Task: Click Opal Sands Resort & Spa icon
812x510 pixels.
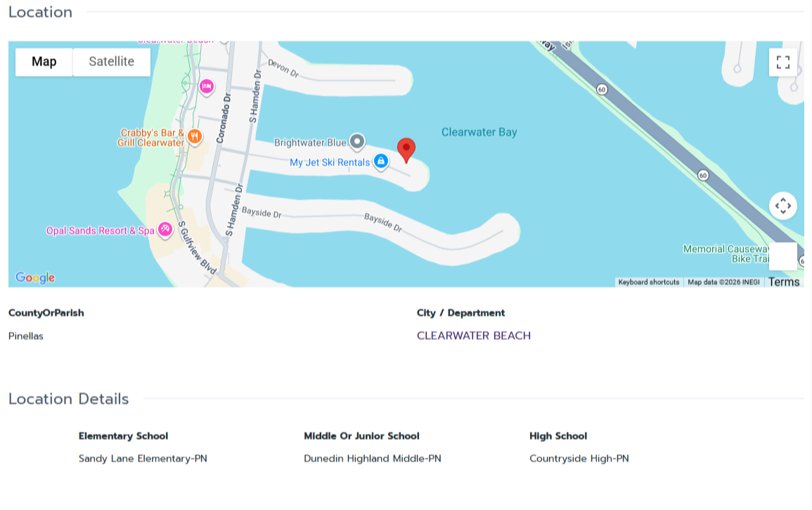Action: (x=165, y=229)
